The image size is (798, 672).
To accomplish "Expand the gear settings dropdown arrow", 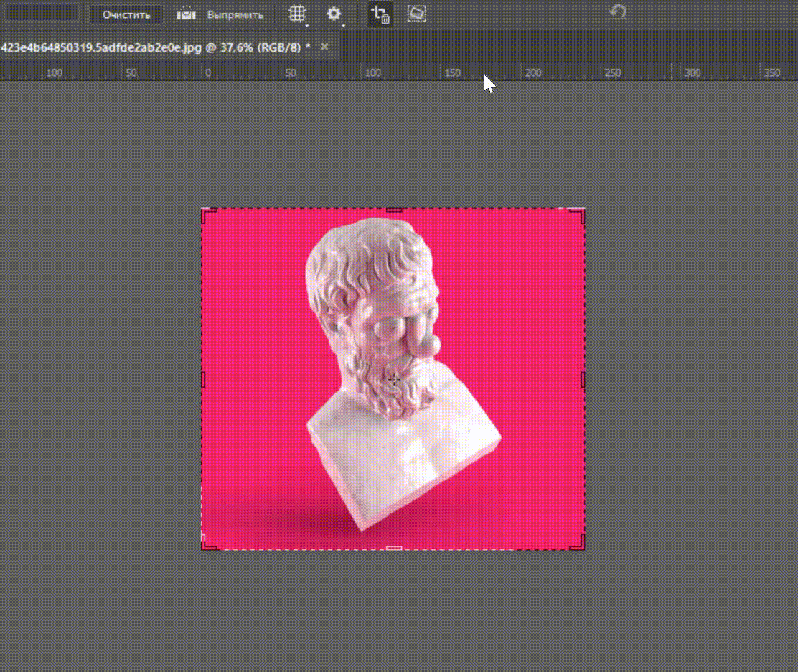I will (343, 25).
